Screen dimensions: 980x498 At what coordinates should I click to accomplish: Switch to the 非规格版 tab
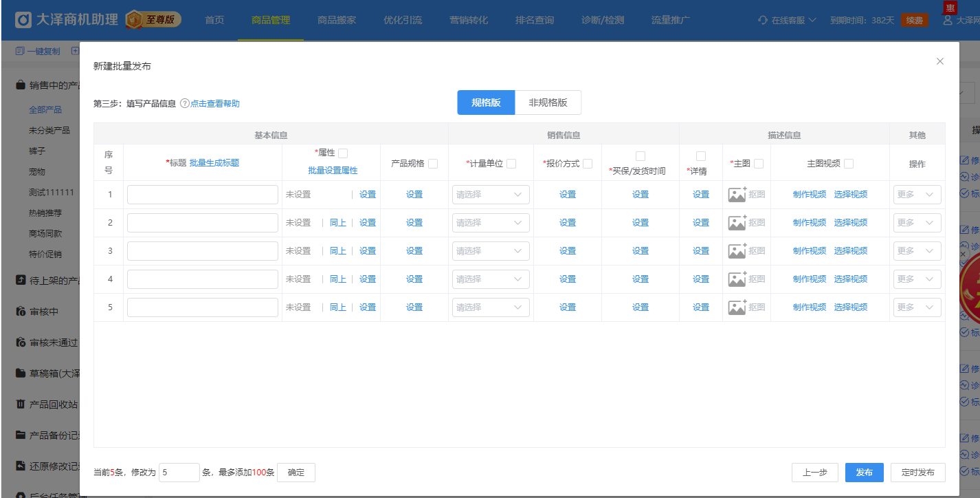click(548, 102)
